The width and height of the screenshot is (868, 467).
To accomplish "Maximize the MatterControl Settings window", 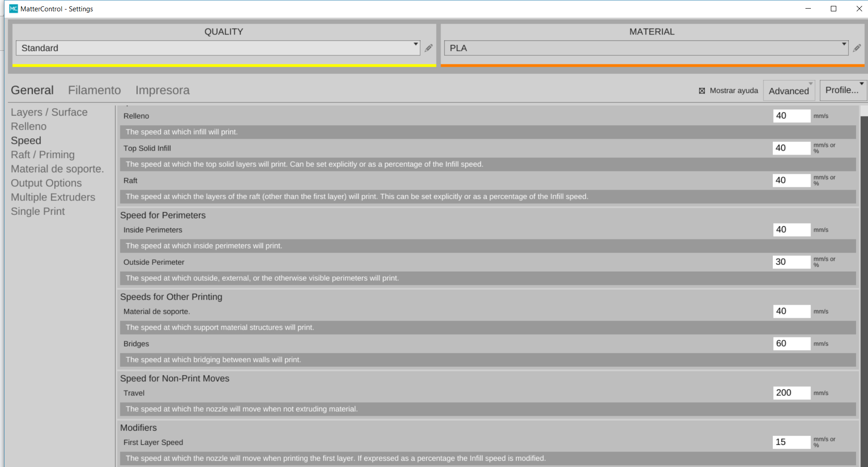I will tap(833, 9).
